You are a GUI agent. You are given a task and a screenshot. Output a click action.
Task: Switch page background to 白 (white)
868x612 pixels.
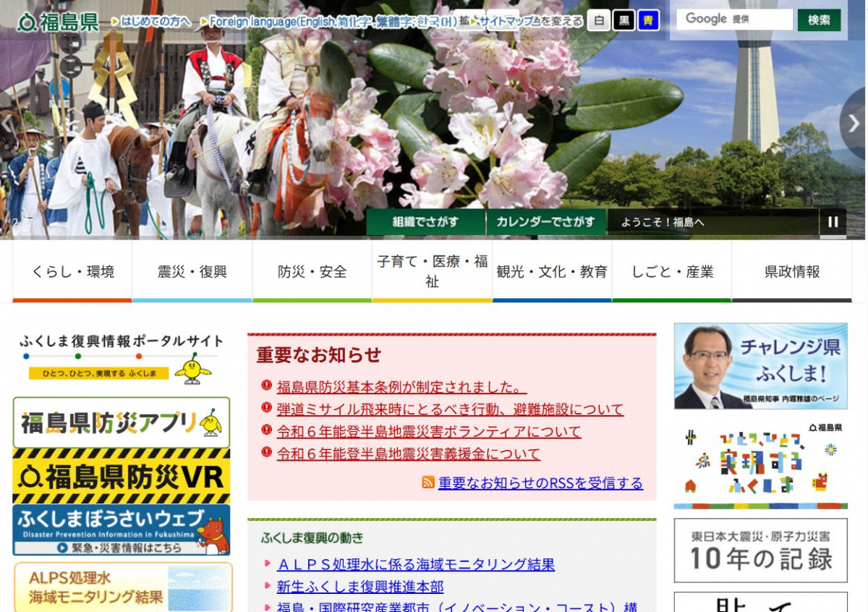pos(598,22)
